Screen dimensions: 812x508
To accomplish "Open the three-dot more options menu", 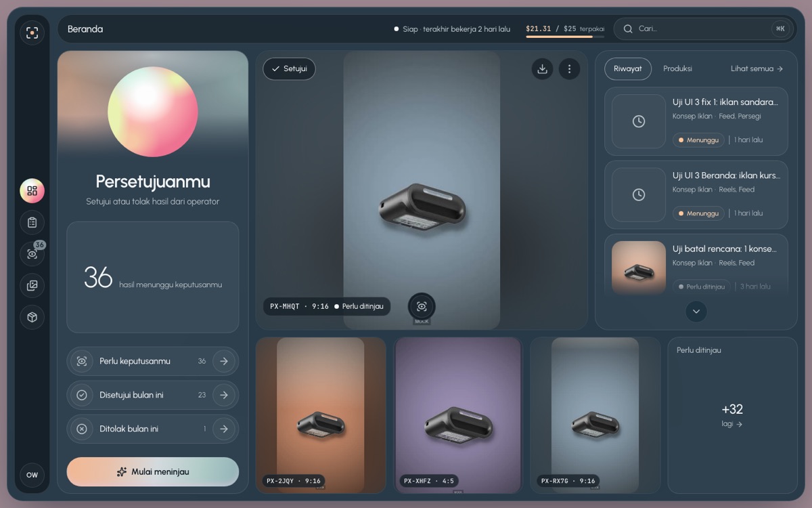I will pyautogui.click(x=569, y=69).
